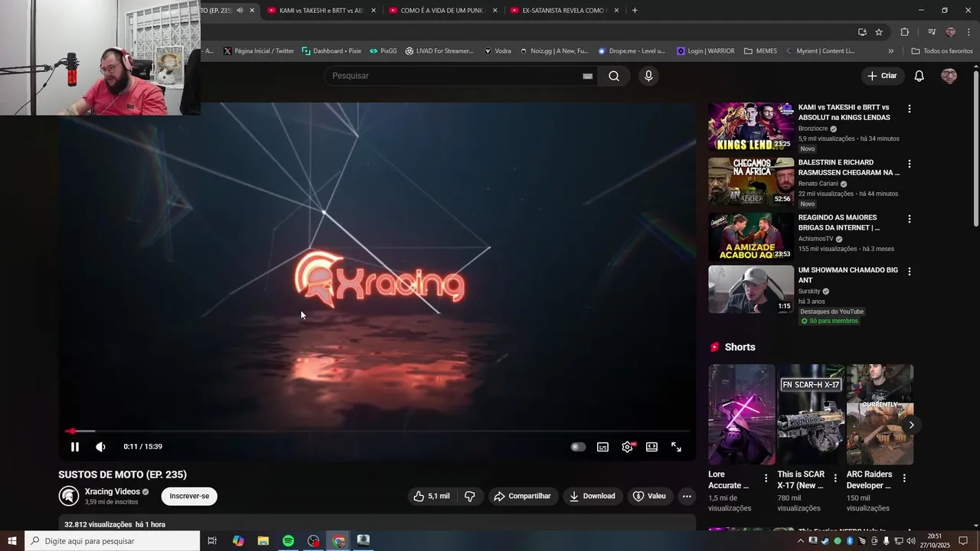Search by voice with microphone icon
Screen dimensions: 980x551
tap(648, 76)
